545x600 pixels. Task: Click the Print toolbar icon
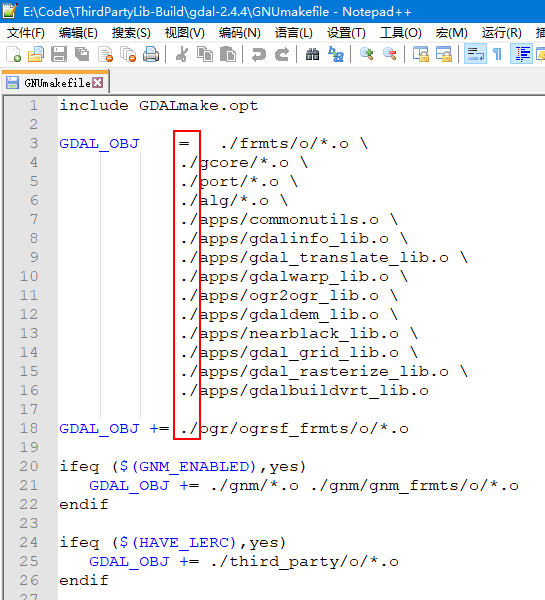tap(151, 54)
